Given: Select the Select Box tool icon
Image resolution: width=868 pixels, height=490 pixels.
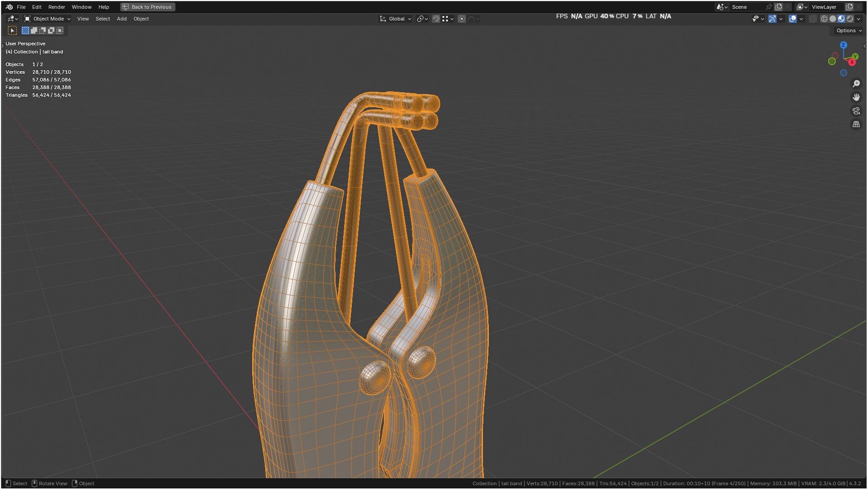Looking at the screenshot, I should (x=12, y=30).
